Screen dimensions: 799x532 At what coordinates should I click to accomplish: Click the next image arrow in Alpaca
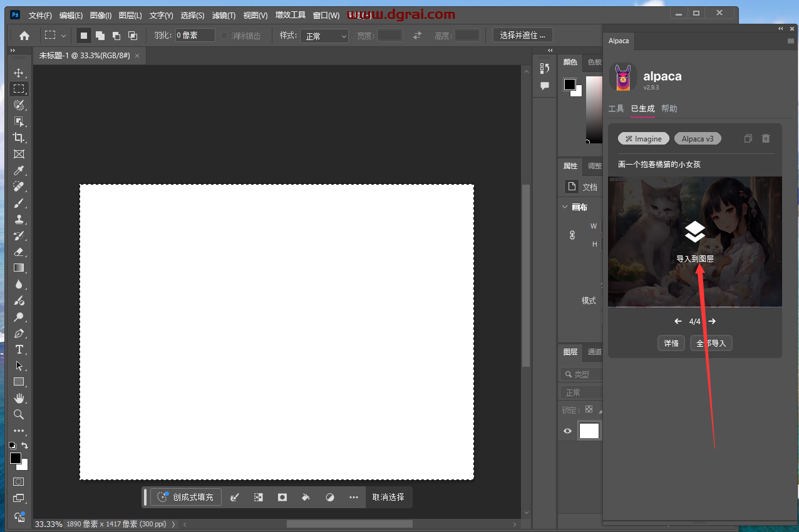[712, 322]
